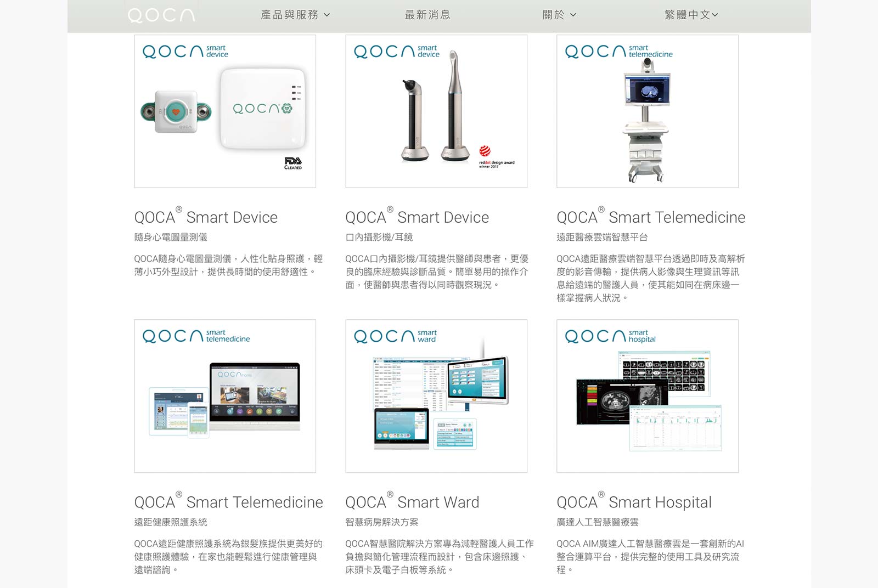This screenshot has width=878, height=588.
Task: Open the intraoral camera product image
Action: pyautogui.click(x=436, y=111)
